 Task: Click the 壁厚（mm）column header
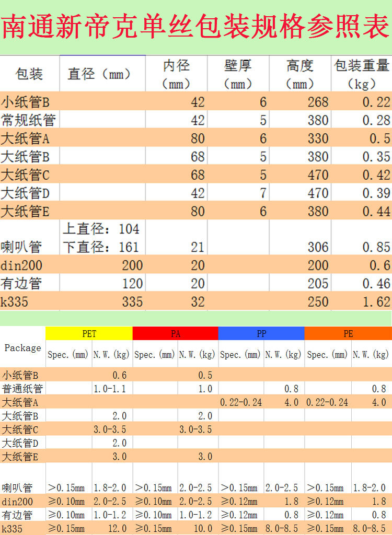coord(238,74)
